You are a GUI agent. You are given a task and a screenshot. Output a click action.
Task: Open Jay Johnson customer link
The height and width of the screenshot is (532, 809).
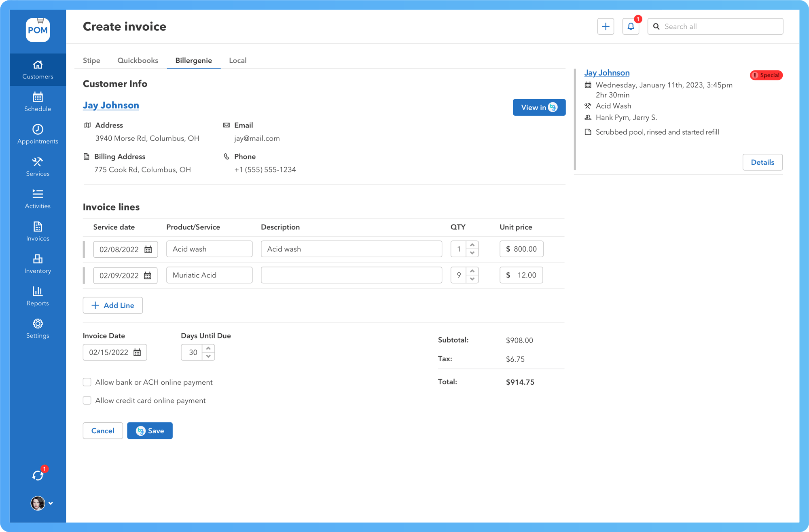(x=111, y=105)
